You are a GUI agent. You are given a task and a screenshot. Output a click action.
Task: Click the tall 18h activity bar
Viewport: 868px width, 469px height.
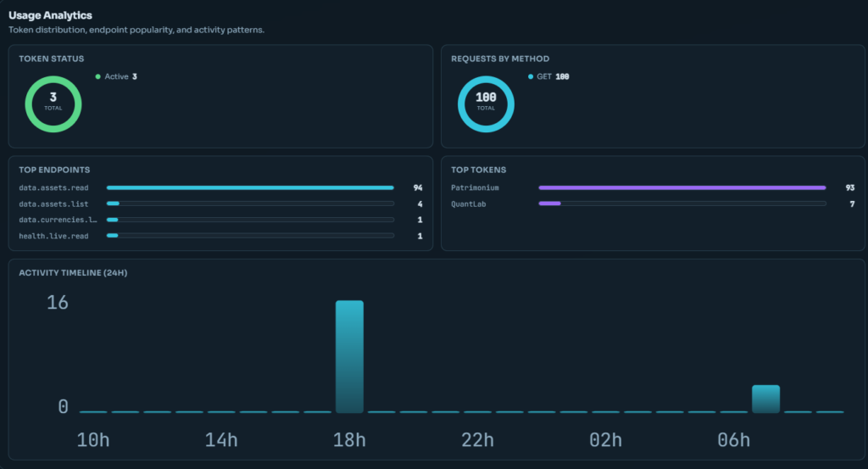pos(349,356)
